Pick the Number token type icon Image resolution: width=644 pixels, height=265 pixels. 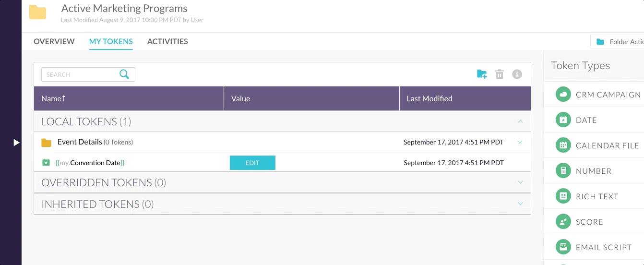tap(563, 171)
